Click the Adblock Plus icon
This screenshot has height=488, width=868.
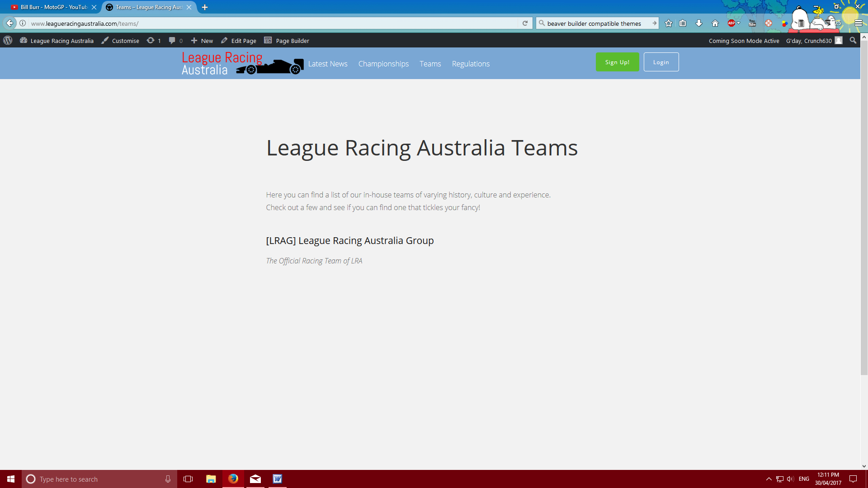click(731, 23)
